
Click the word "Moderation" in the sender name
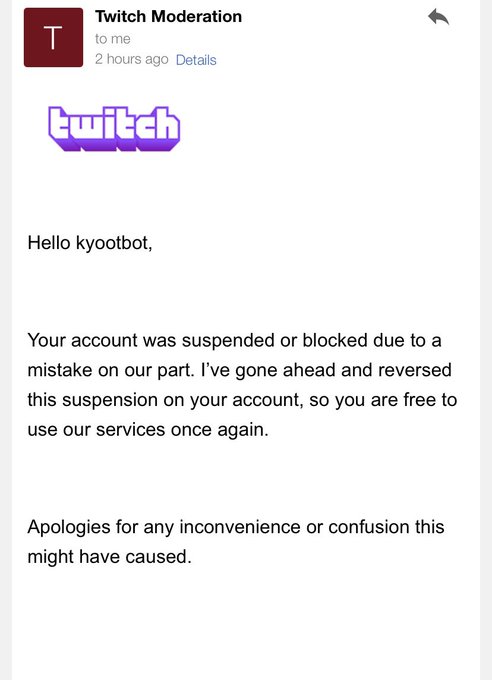point(197,16)
